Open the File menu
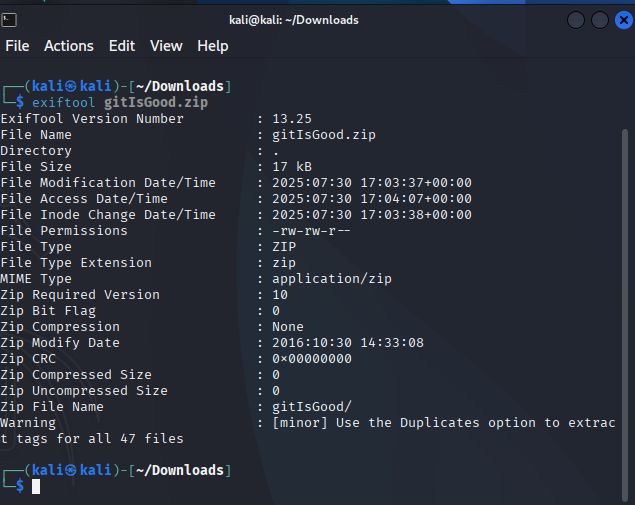 pos(17,46)
